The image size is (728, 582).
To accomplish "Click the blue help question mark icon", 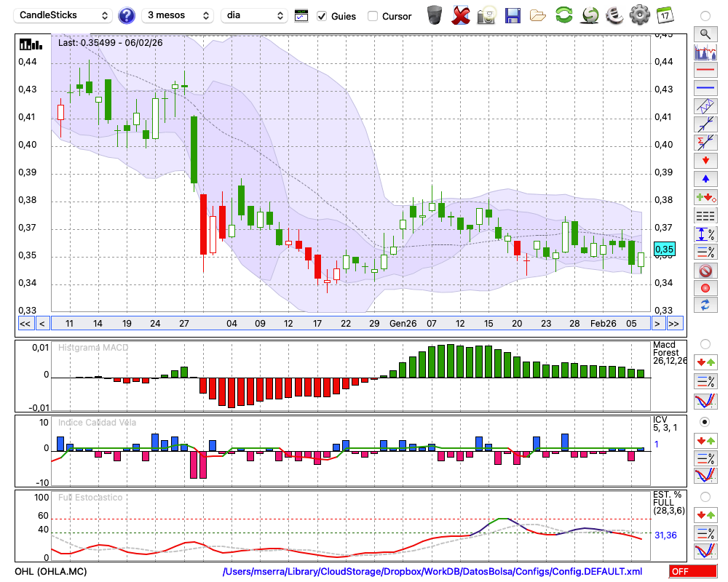I will point(127,15).
